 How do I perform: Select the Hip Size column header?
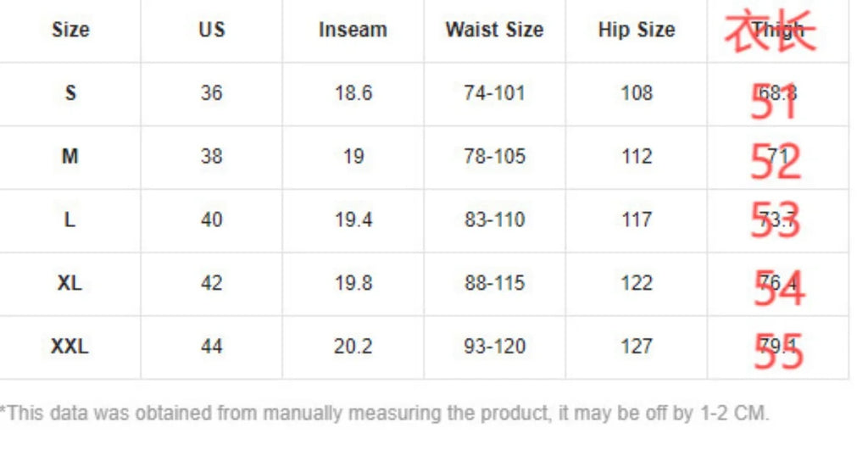637,30
